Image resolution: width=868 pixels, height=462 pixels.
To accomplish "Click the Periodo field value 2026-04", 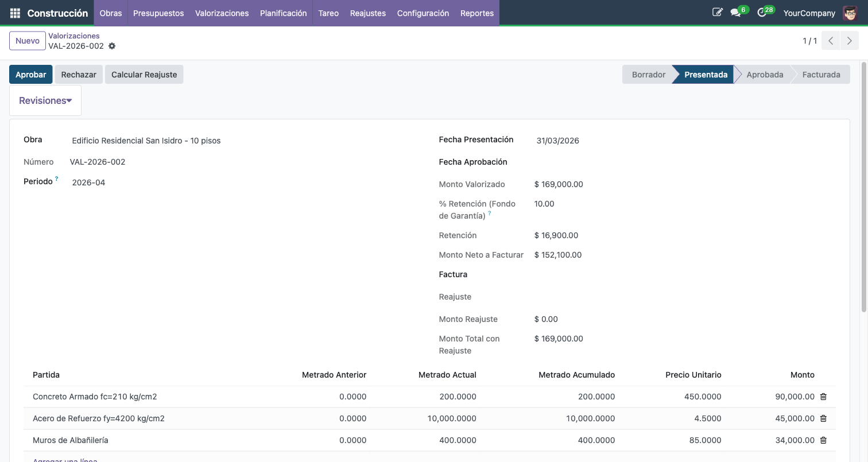I will [88, 183].
